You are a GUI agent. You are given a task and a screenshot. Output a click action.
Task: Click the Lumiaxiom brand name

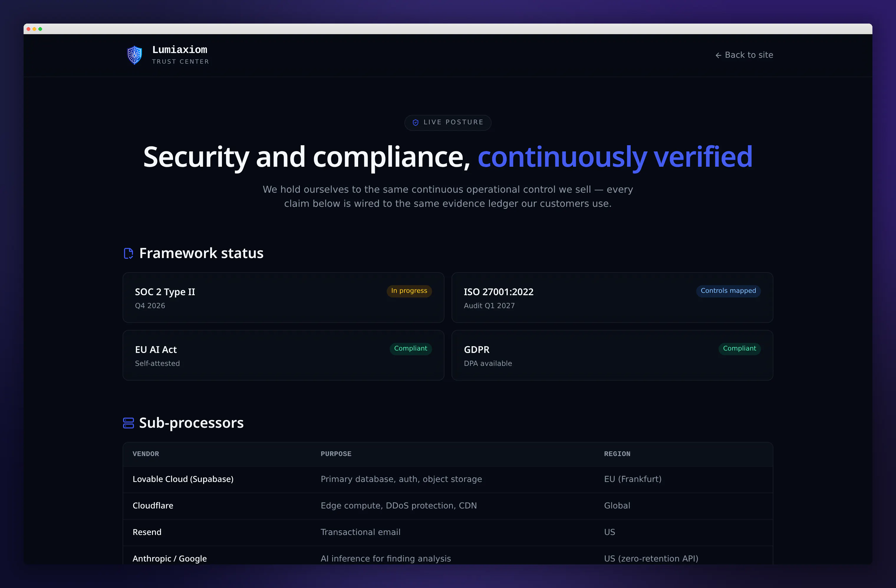pyautogui.click(x=179, y=50)
